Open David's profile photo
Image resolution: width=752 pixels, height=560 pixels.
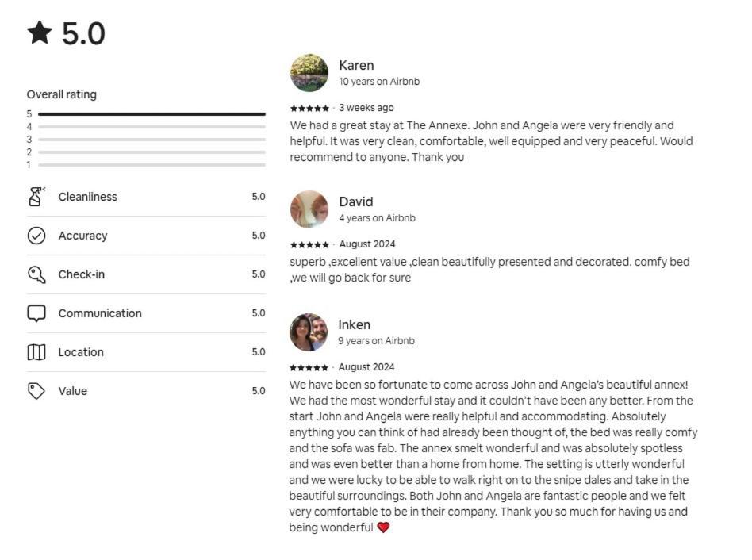pyautogui.click(x=309, y=209)
